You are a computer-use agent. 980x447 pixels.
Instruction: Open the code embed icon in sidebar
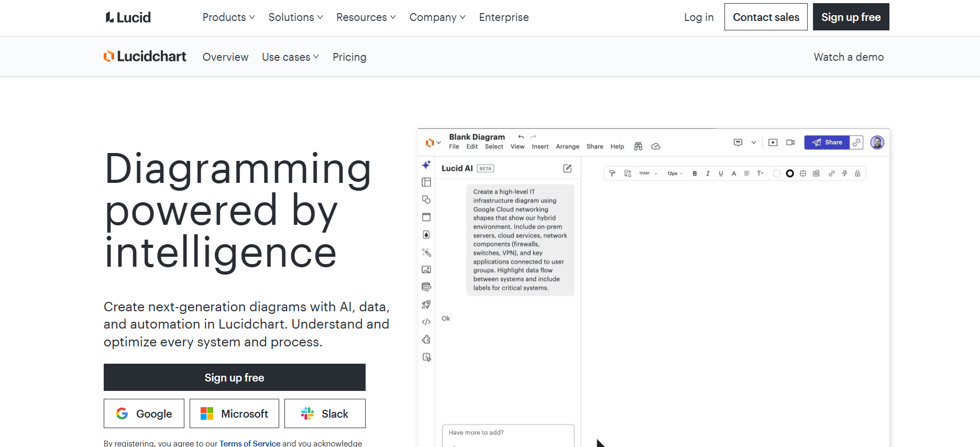tap(426, 322)
